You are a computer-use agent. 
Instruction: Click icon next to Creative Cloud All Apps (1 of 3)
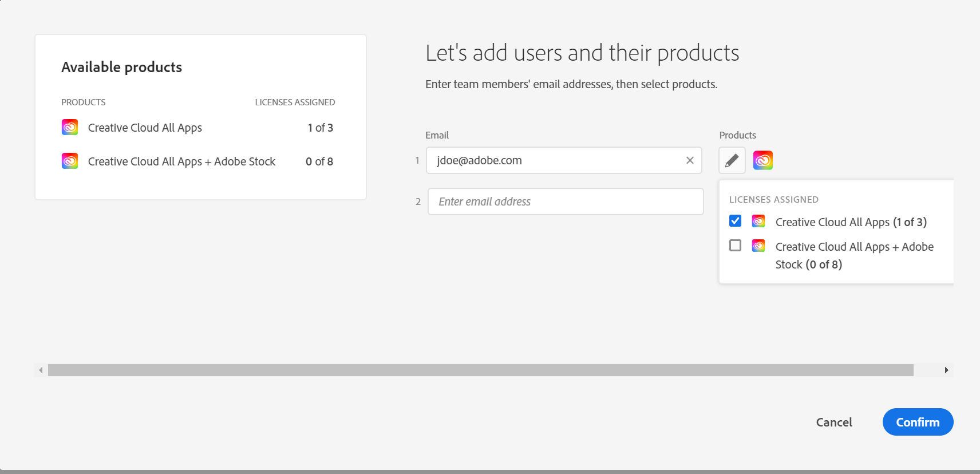pyautogui.click(x=758, y=221)
